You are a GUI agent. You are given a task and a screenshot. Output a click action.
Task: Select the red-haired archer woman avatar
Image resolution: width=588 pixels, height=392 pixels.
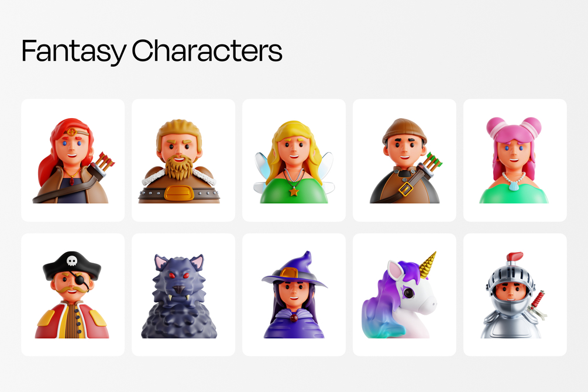click(x=73, y=160)
